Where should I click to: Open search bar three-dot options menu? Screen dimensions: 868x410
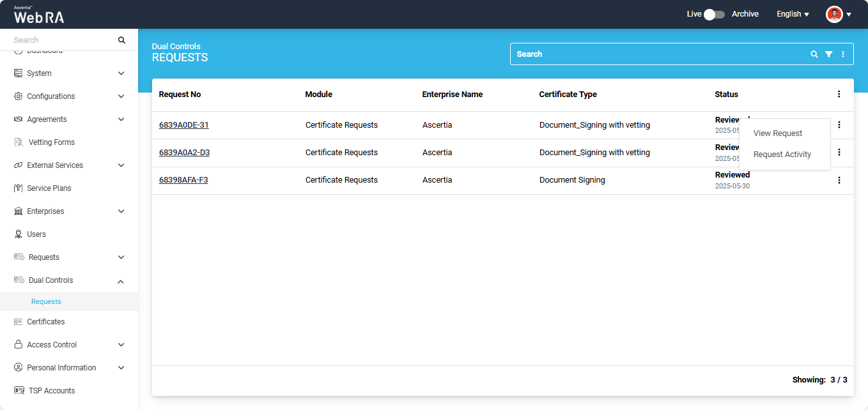[x=843, y=54]
